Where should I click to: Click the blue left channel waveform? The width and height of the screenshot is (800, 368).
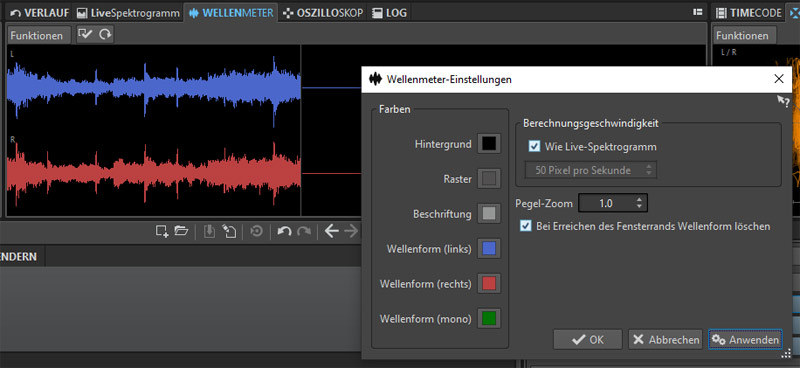[x=153, y=88]
